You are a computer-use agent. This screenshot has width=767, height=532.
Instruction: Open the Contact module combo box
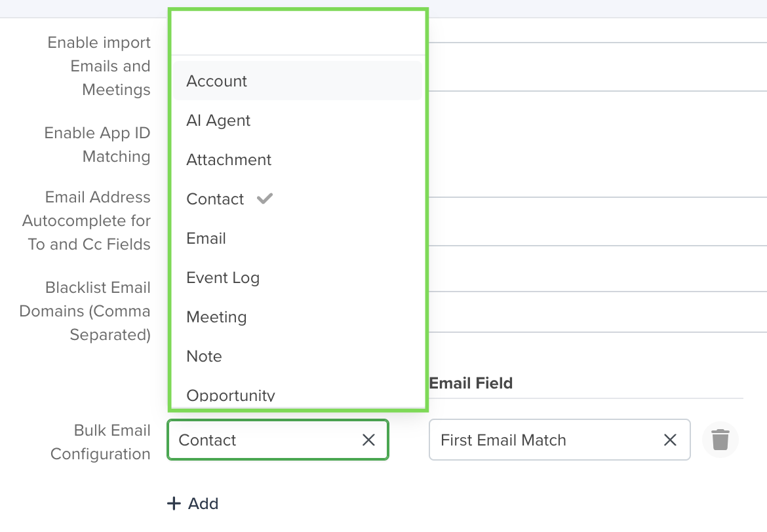pos(278,440)
